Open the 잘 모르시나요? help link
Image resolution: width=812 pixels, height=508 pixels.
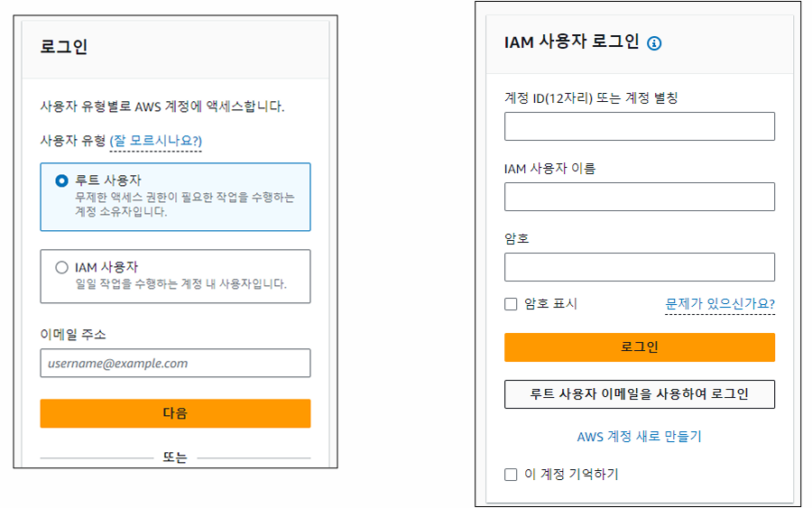pyautogui.click(x=156, y=141)
